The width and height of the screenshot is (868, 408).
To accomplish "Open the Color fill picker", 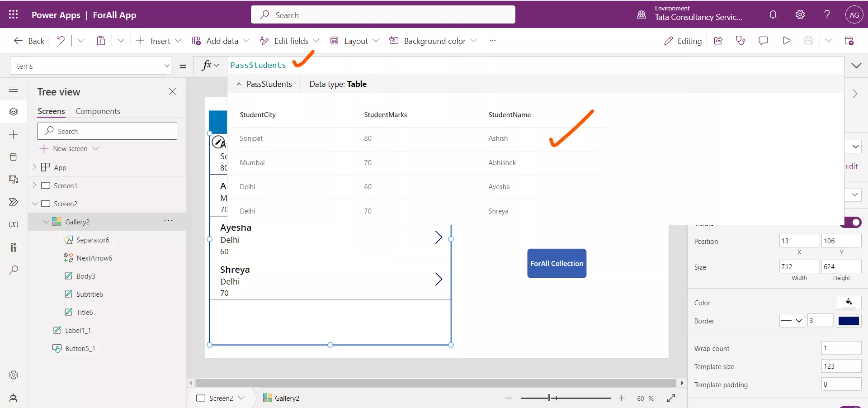I will tap(849, 302).
